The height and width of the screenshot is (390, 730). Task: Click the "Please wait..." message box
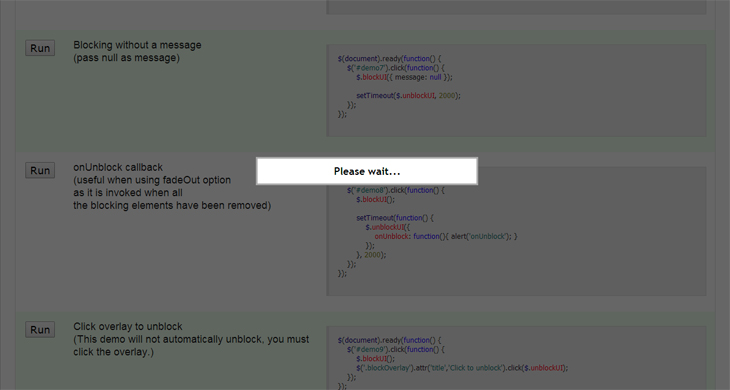(367, 171)
